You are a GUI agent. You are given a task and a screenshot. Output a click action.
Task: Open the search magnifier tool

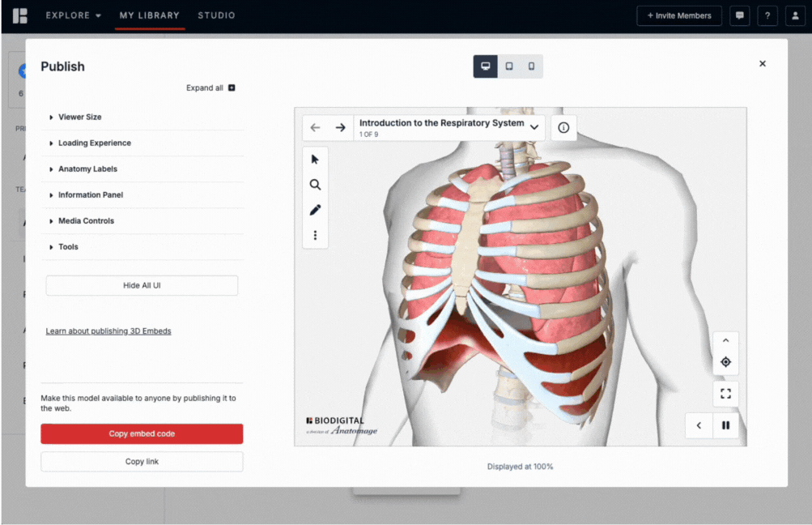(x=315, y=185)
